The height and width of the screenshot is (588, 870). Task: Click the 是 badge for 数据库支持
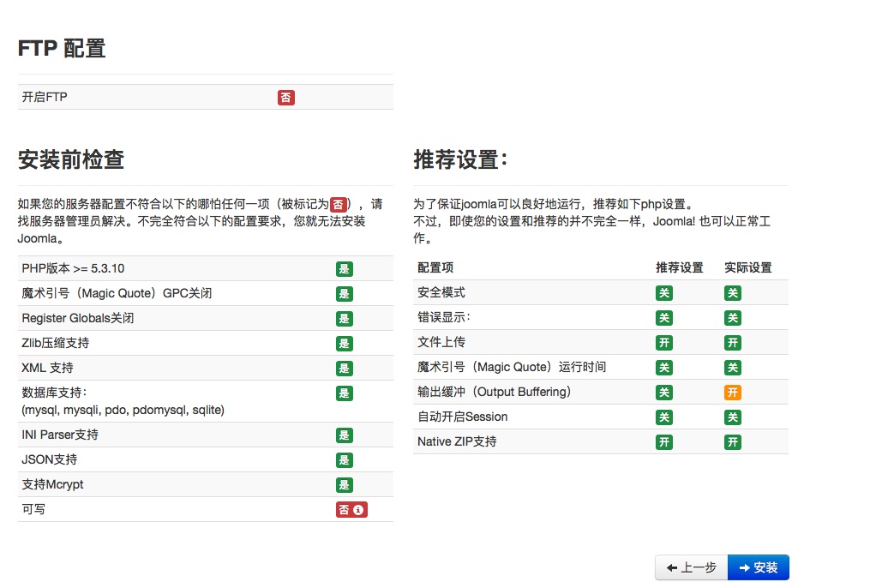344,393
